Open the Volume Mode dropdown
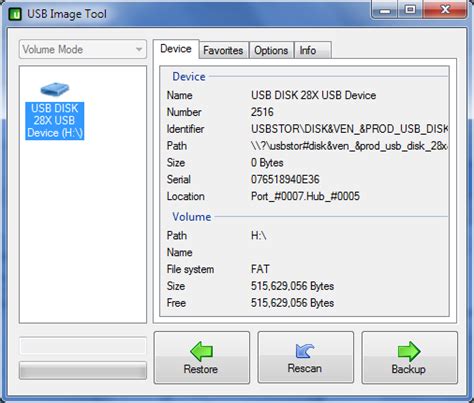 tap(83, 49)
